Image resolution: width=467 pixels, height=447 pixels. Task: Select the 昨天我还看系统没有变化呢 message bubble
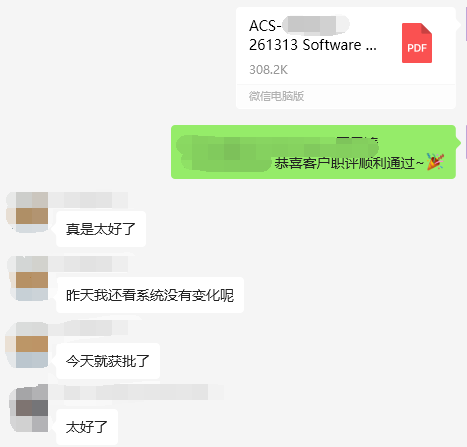click(x=150, y=295)
